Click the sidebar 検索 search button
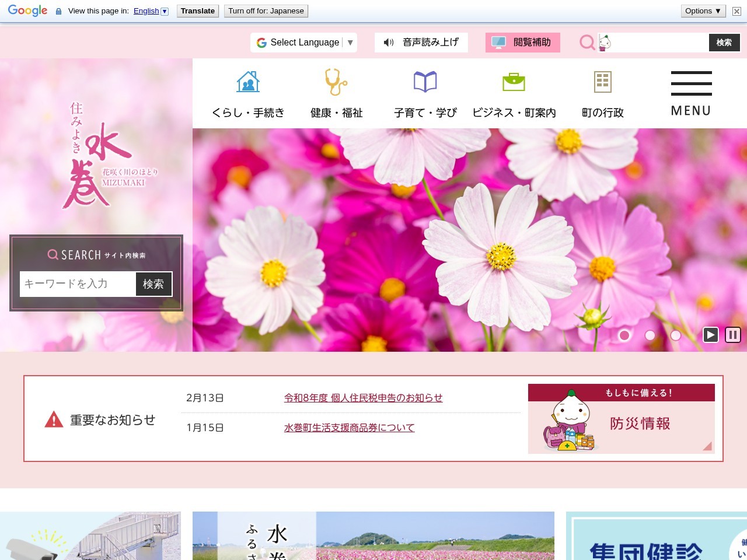Screen dimensions: 747x560 [153, 284]
